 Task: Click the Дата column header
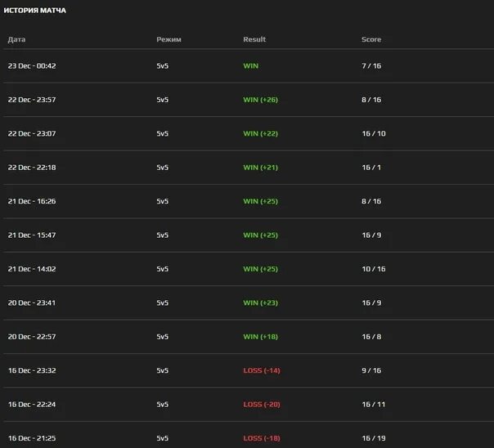coord(16,39)
